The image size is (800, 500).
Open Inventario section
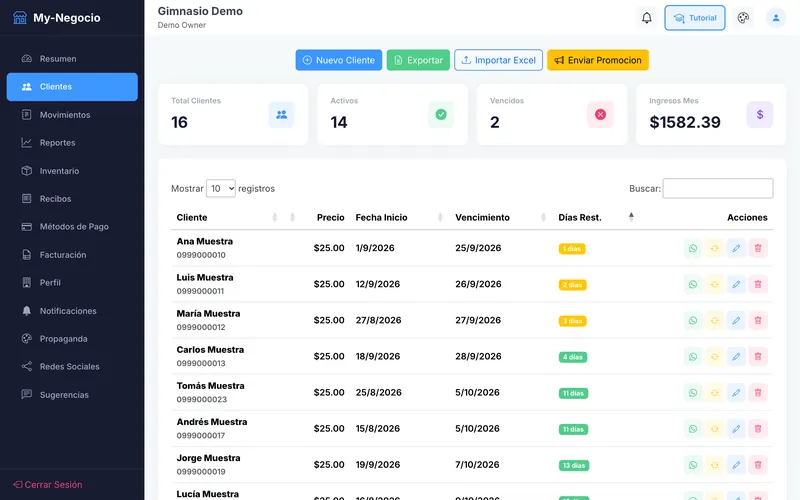72,171
